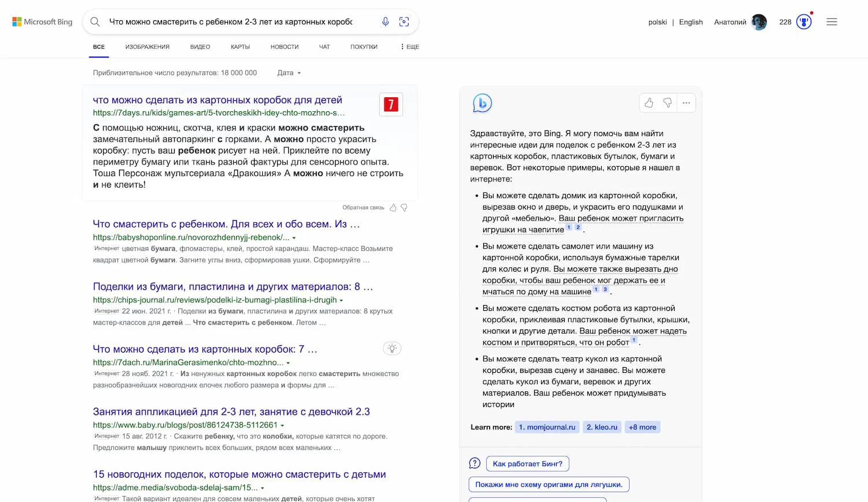Open the 7dach.ru green URL

[x=188, y=362]
